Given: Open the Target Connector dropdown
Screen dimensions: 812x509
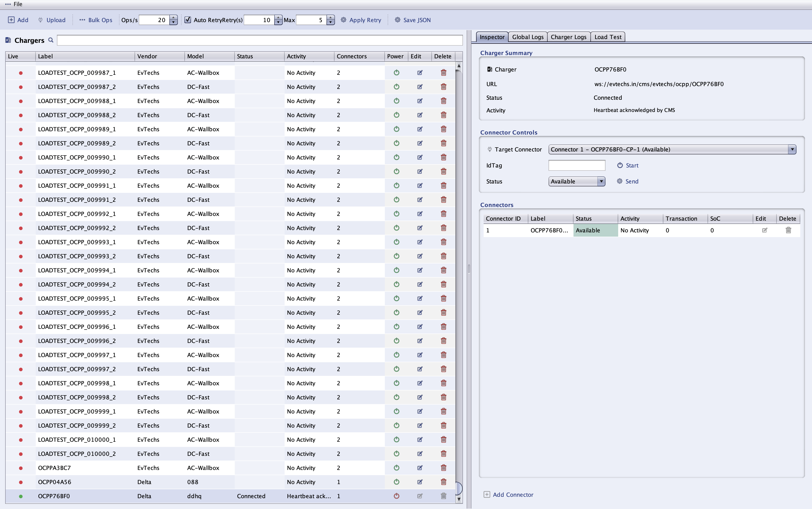Looking at the screenshot, I should 792,149.
